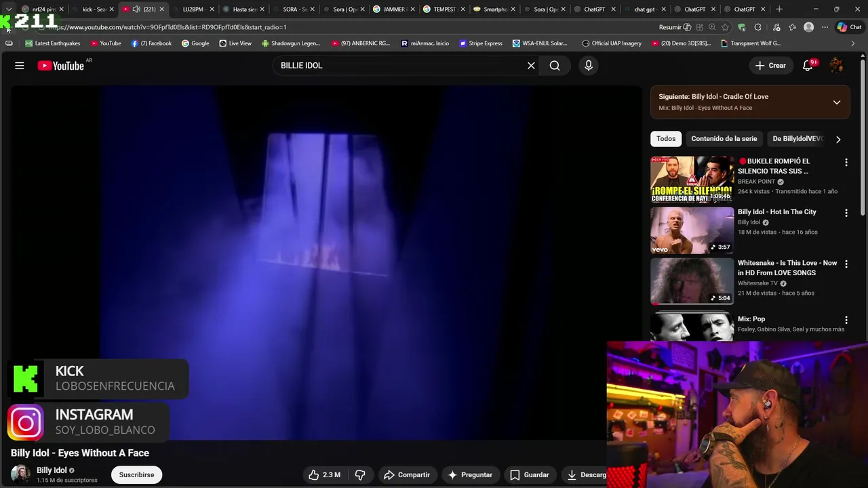Viewport: 868px width, 488px height.
Task: Open Billy Idol channel avatar
Action: 20,474
